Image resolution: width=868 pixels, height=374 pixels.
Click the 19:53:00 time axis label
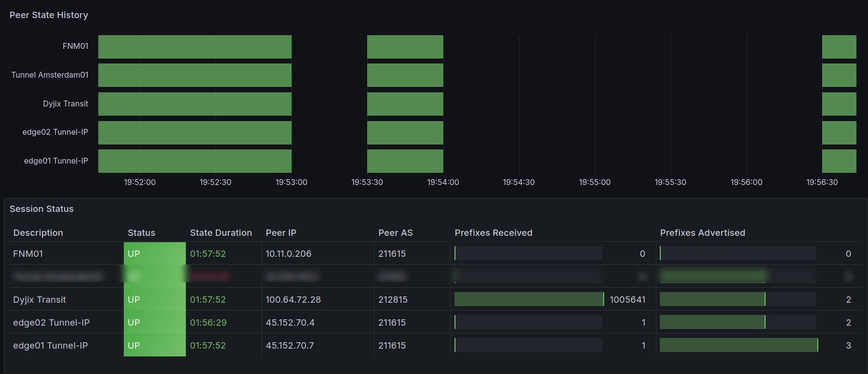click(291, 182)
